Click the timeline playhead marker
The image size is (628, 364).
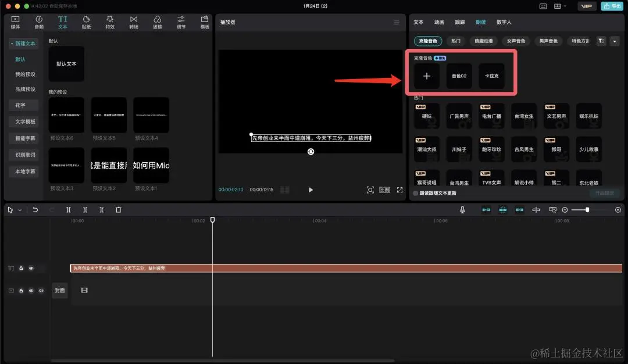pos(213,220)
